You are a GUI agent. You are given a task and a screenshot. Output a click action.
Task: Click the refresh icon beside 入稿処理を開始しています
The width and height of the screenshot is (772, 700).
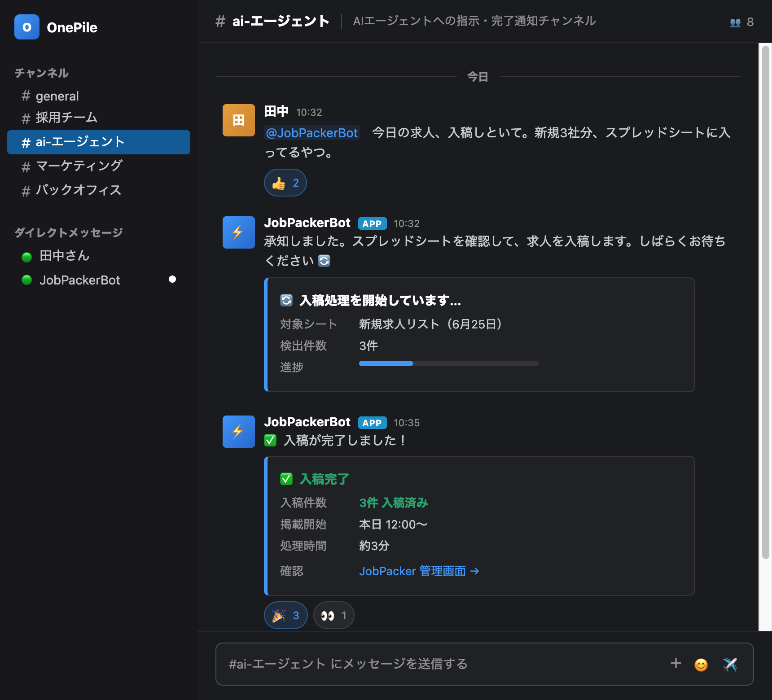click(286, 300)
